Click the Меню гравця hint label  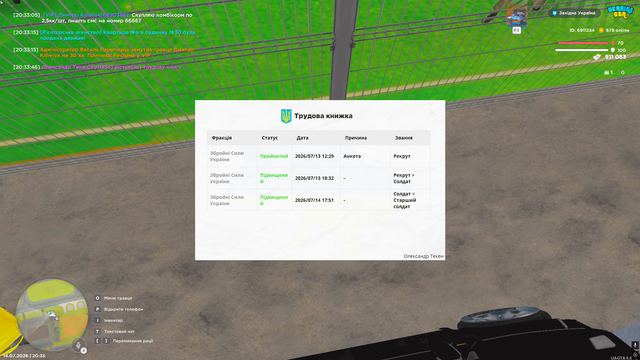click(x=118, y=298)
